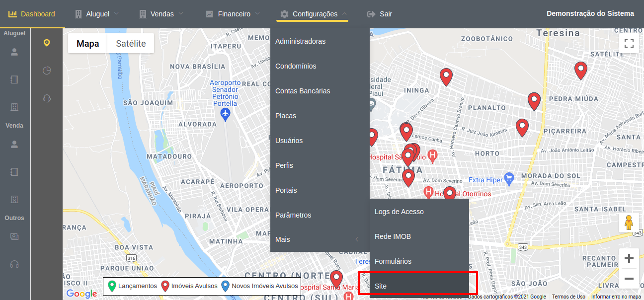Click the building icon under Venda

point(14,200)
